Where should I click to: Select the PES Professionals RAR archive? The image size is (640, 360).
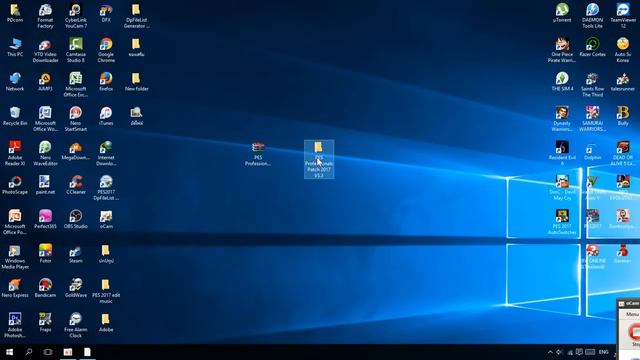(x=258, y=153)
